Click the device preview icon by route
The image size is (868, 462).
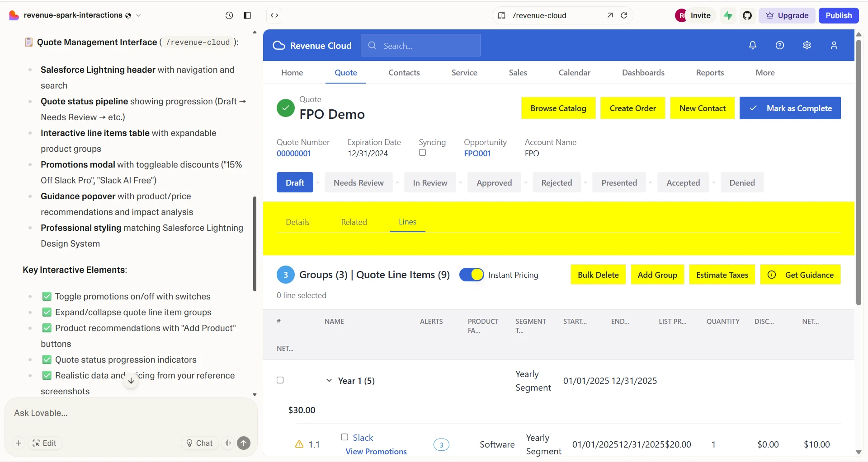pyautogui.click(x=501, y=15)
